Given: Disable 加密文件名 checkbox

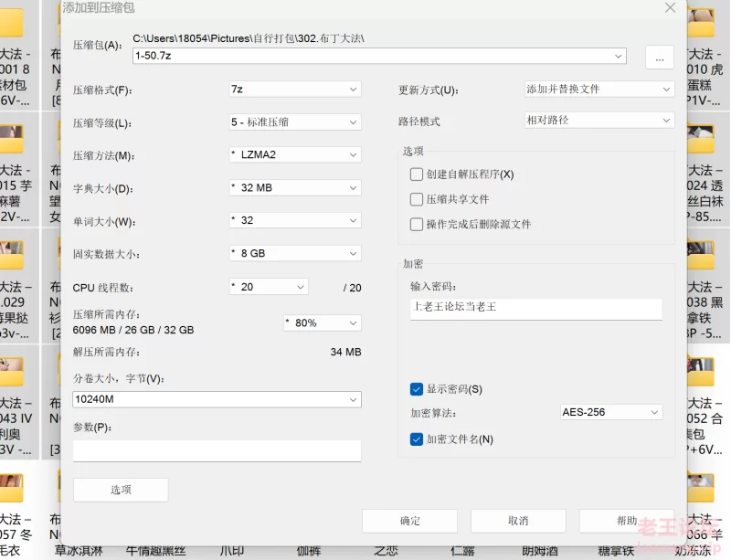Looking at the screenshot, I should (x=417, y=439).
